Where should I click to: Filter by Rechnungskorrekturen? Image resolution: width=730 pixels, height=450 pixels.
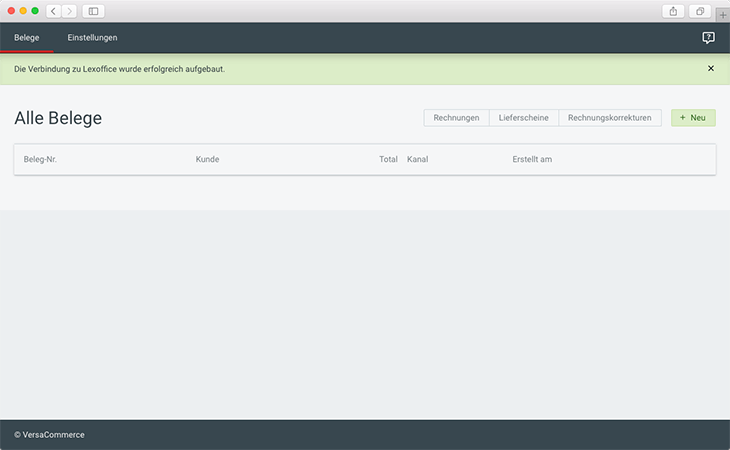(x=609, y=118)
